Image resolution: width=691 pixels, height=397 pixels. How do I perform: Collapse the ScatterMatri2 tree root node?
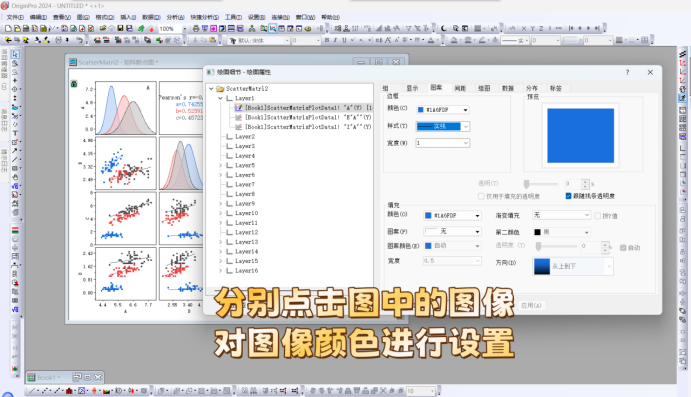[211, 89]
